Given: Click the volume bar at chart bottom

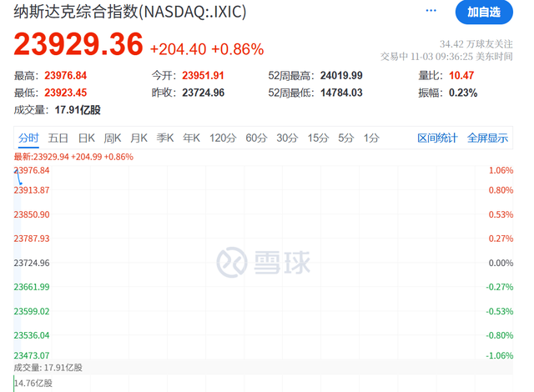Looking at the screenshot, I should tap(14, 384).
